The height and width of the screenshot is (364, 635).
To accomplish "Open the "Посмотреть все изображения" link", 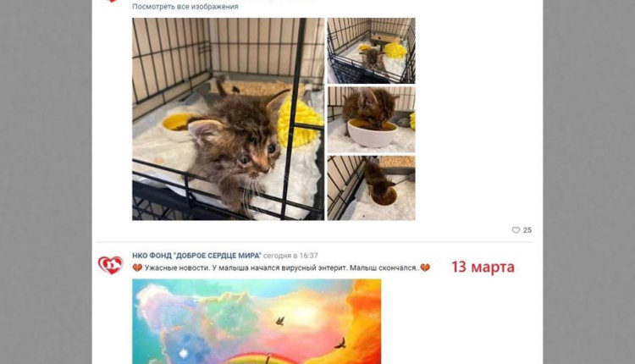I will pos(185,7).
